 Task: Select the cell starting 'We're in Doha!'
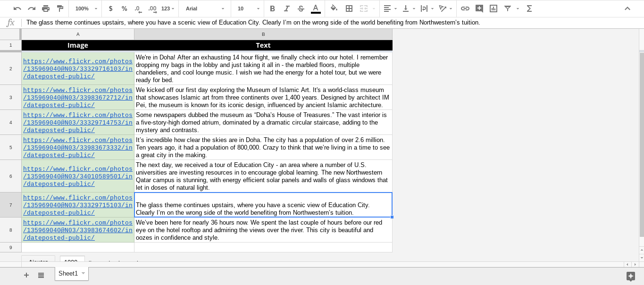[263, 69]
